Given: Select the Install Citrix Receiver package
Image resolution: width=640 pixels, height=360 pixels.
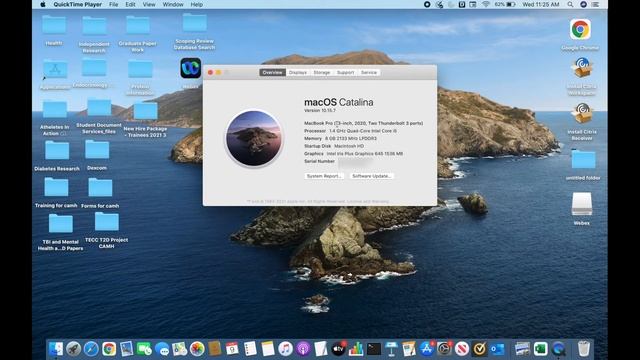Looking at the screenshot, I should click(x=582, y=113).
